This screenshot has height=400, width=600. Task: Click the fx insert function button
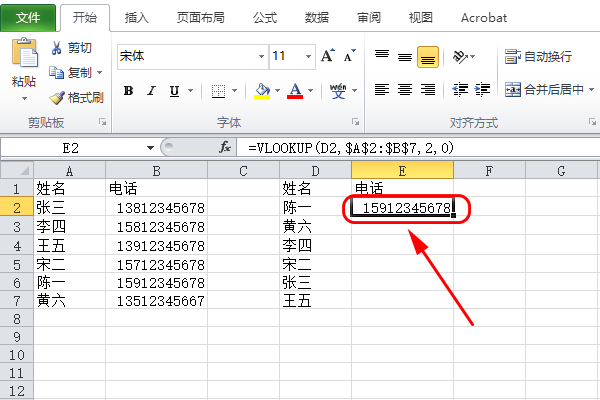[225, 147]
